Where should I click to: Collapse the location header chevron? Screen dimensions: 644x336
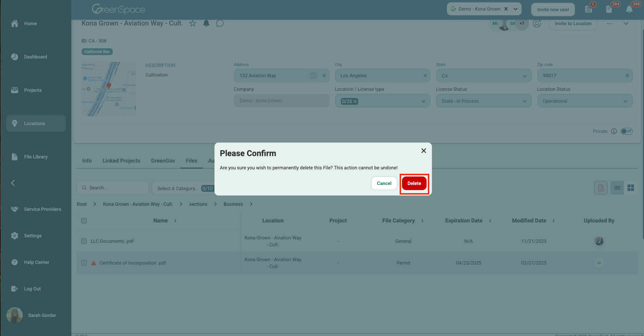click(626, 23)
